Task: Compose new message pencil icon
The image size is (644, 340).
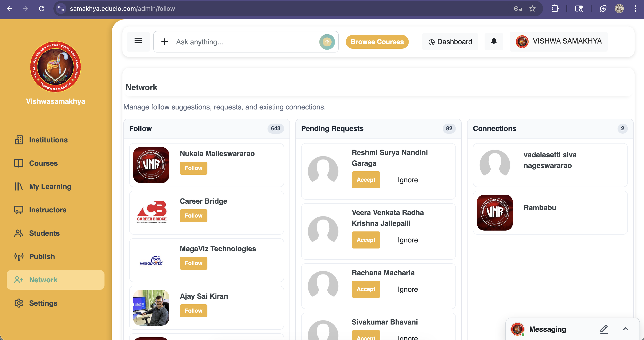Action: [x=604, y=329]
